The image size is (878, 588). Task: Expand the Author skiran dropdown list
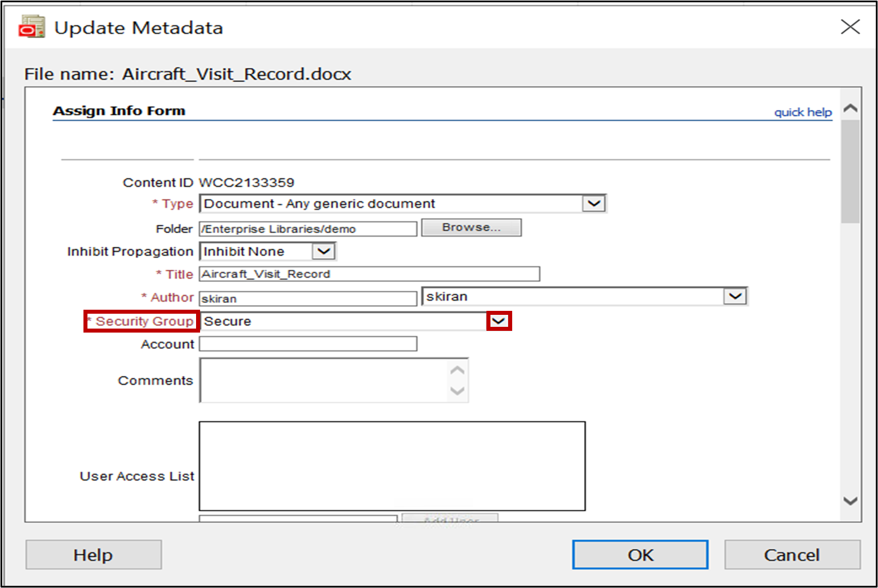click(735, 297)
